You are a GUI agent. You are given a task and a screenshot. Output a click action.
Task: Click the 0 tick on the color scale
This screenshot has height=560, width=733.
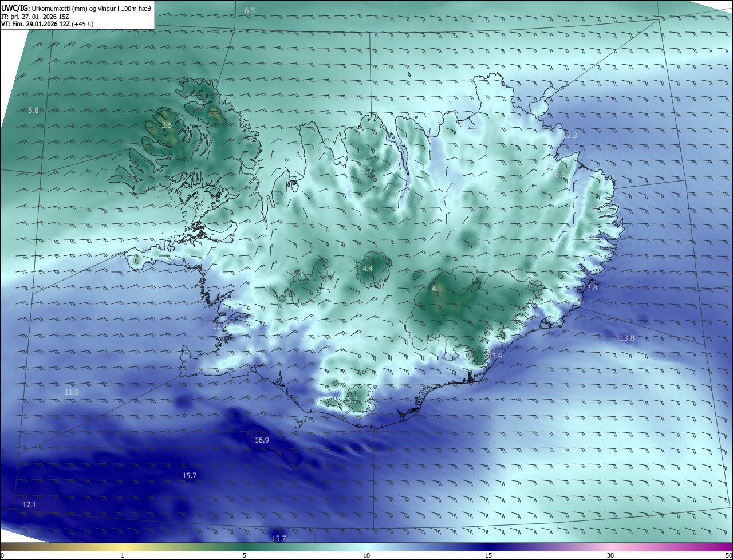pos(2,555)
